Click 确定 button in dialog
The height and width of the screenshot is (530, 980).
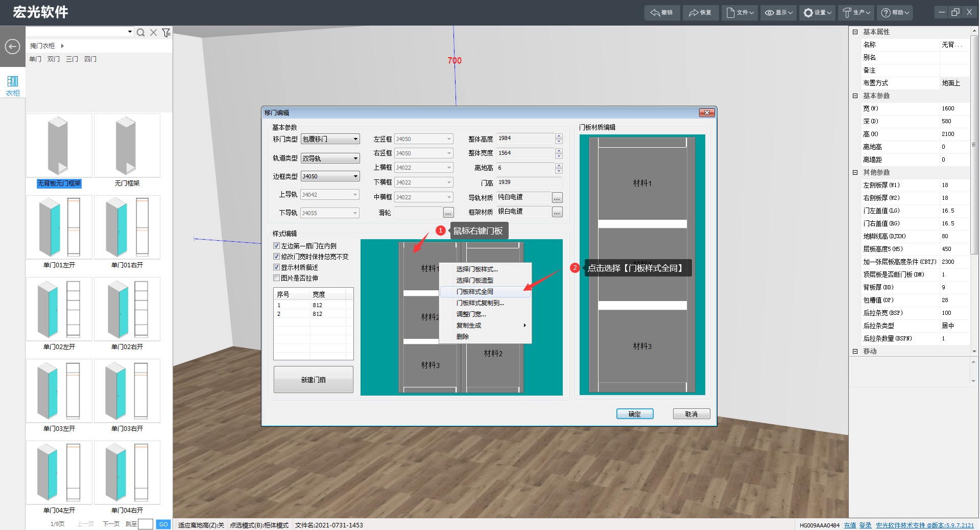(x=635, y=414)
